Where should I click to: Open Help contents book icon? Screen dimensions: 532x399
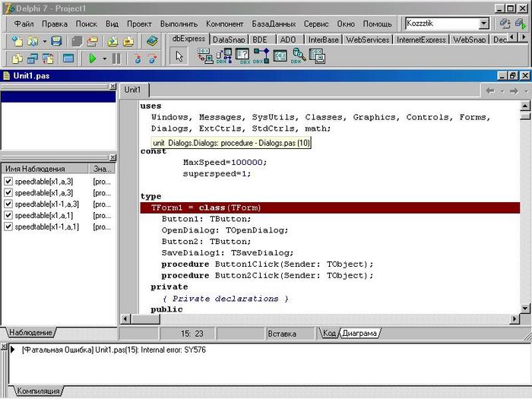[x=152, y=41]
